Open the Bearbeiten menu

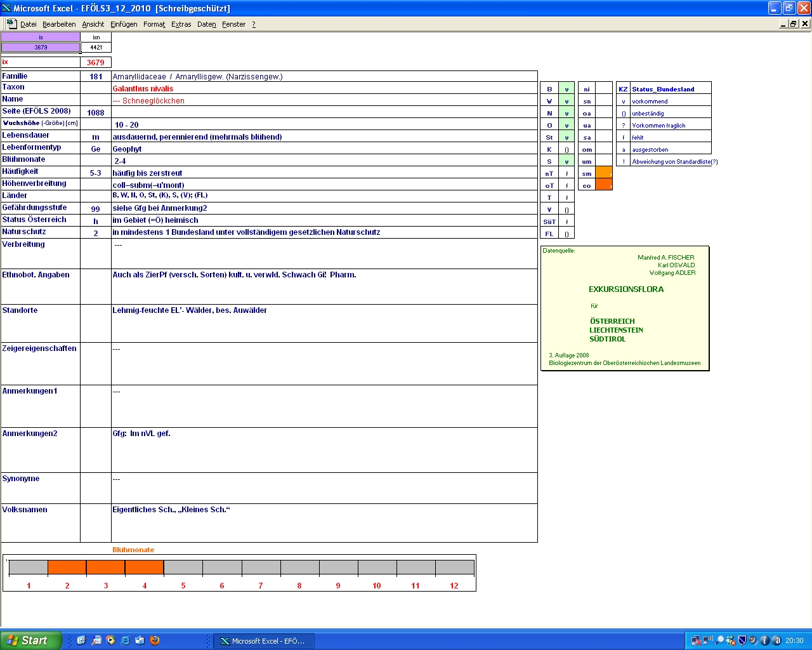[x=59, y=24]
